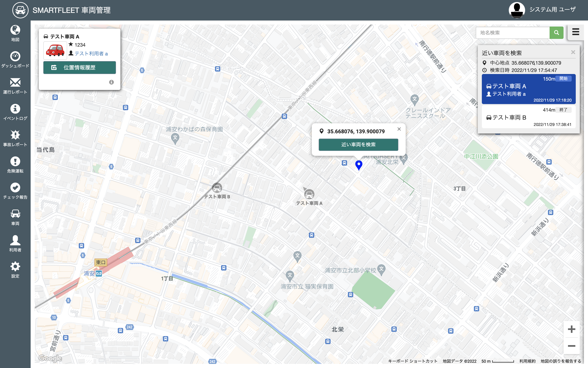Close the coordinates popup on the map

pyautogui.click(x=399, y=129)
